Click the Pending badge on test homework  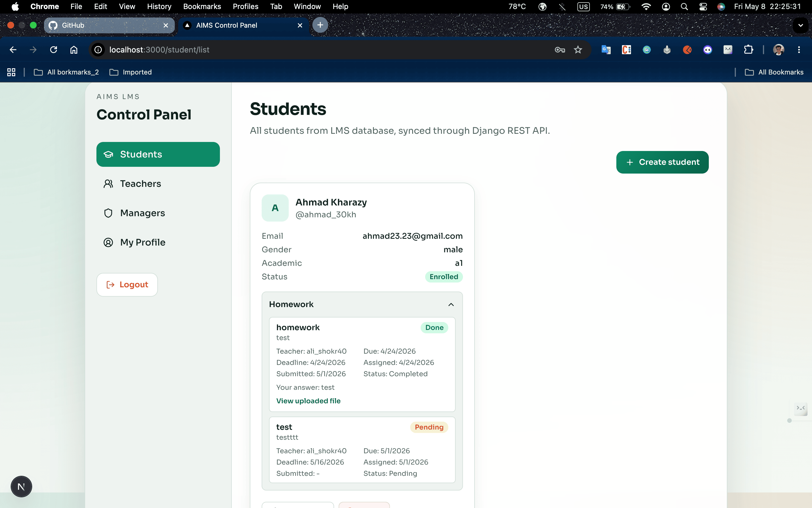(x=429, y=427)
